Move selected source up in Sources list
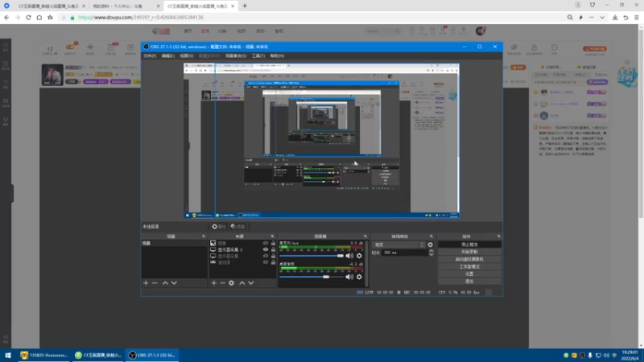644x362 pixels. 242,283
